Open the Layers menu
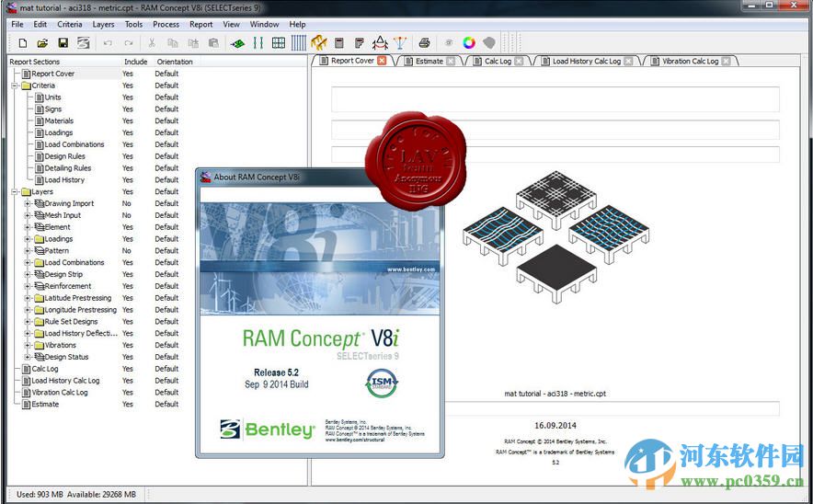813x504 pixels. click(x=103, y=24)
